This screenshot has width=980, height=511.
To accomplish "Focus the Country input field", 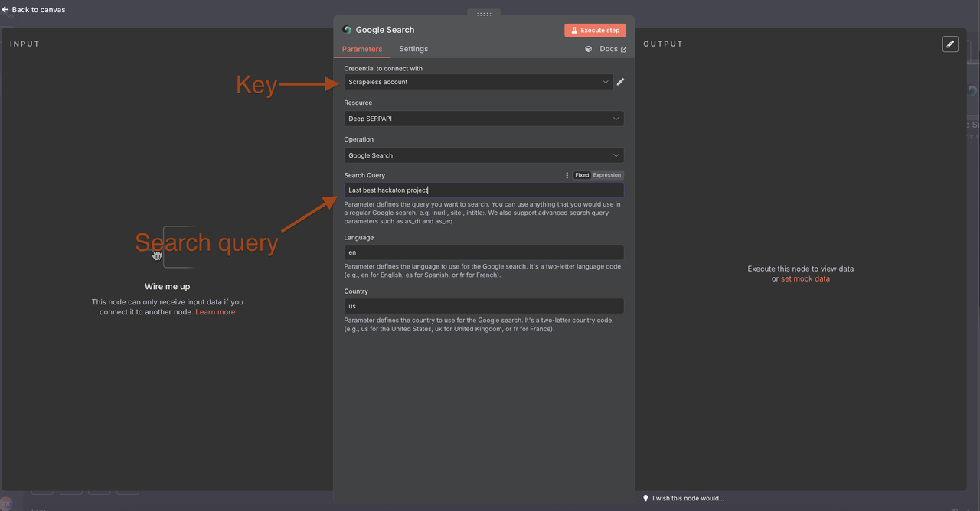I will pyautogui.click(x=484, y=306).
